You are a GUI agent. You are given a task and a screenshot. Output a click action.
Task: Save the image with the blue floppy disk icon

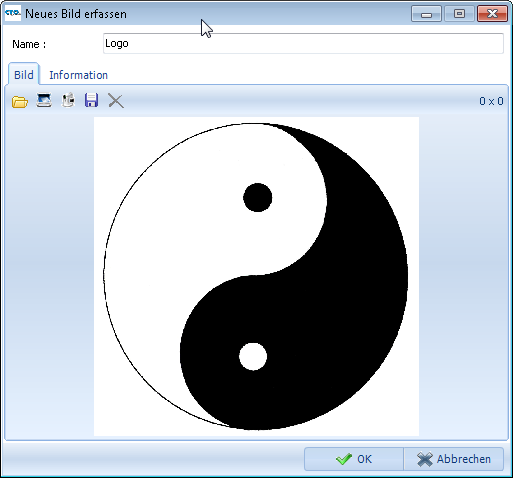point(92,100)
